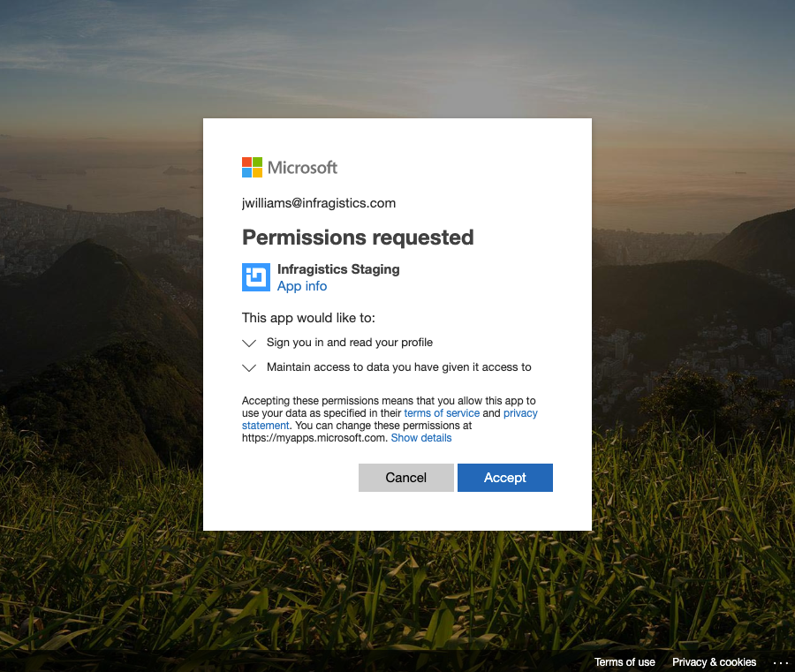795x672 pixels.
Task: Click the myapps.microsoft.com URL text
Action: 314,438
